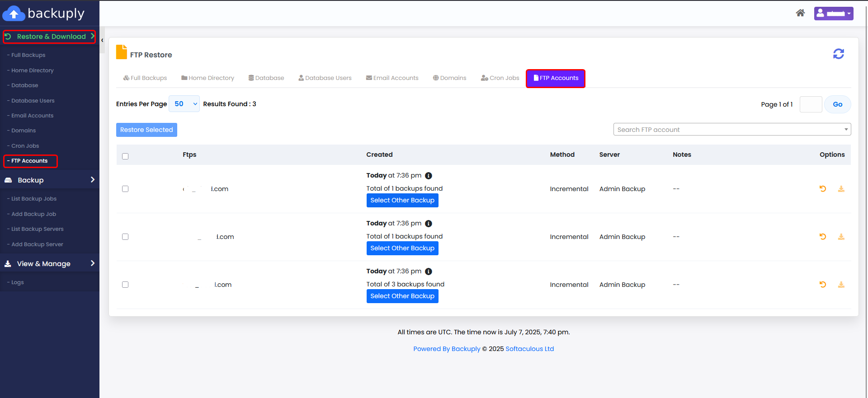Click the Backup section drive icon

(x=8, y=180)
